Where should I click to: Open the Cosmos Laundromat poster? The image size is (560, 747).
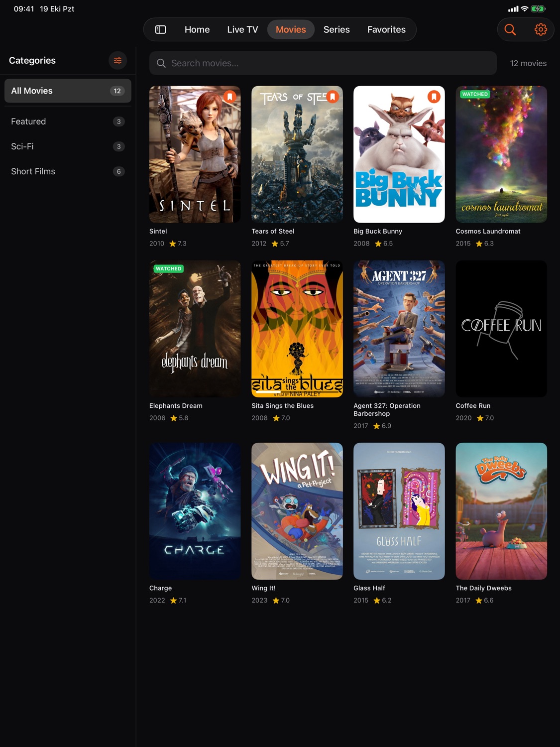click(501, 154)
